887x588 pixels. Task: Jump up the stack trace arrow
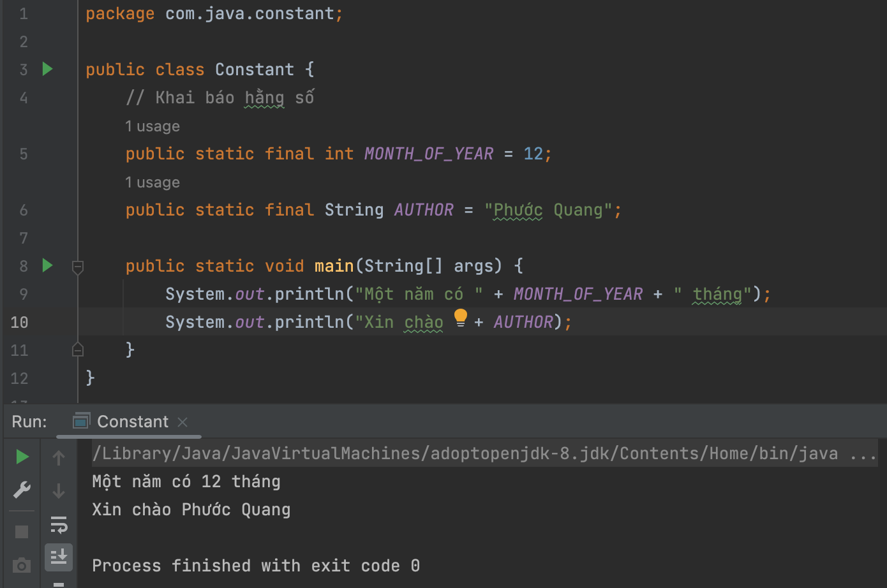59,458
